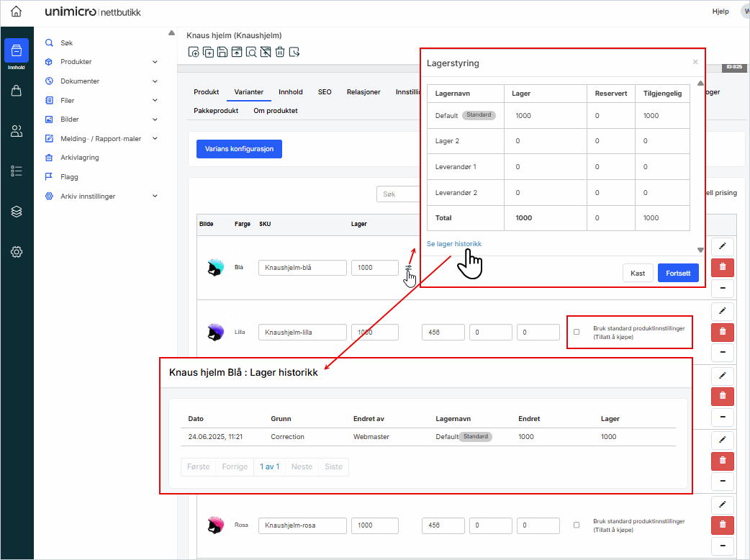Screen dimensions: 750x560
Task: Click the trash icon in product toolbar
Action: [x=279, y=52]
